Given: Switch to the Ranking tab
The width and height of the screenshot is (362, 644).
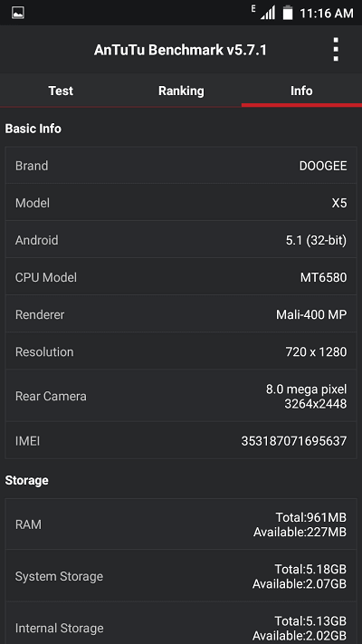Looking at the screenshot, I should click(181, 91).
